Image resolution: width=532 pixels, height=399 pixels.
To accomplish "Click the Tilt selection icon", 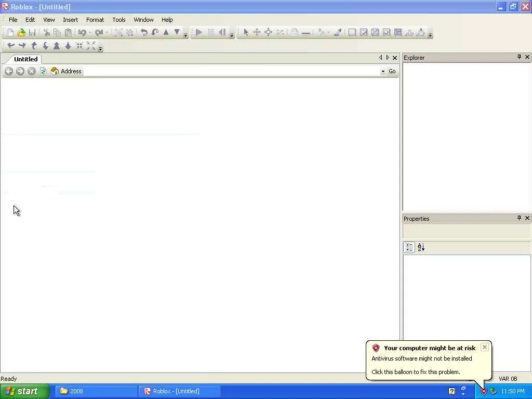I will click(x=155, y=33).
